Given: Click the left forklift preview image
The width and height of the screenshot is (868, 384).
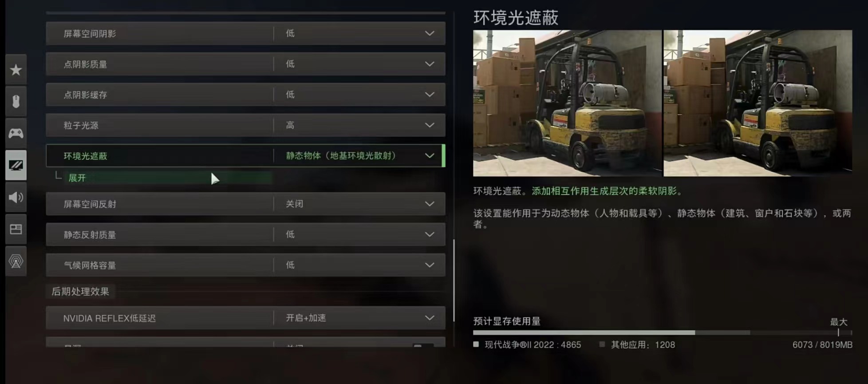Looking at the screenshot, I should click(567, 103).
